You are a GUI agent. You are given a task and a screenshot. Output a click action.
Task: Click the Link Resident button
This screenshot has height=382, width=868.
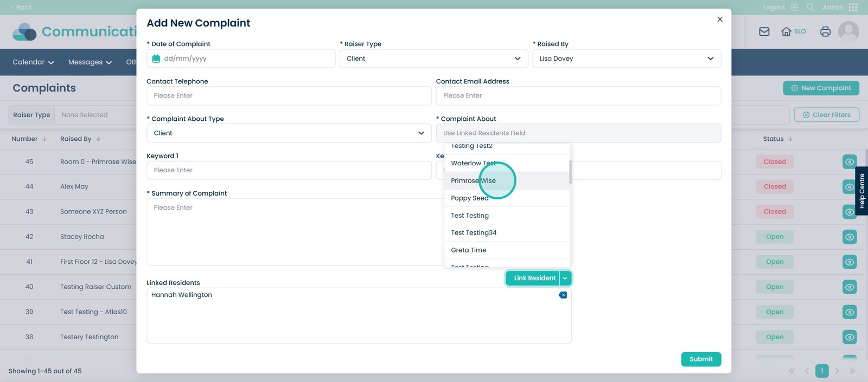click(x=534, y=278)
